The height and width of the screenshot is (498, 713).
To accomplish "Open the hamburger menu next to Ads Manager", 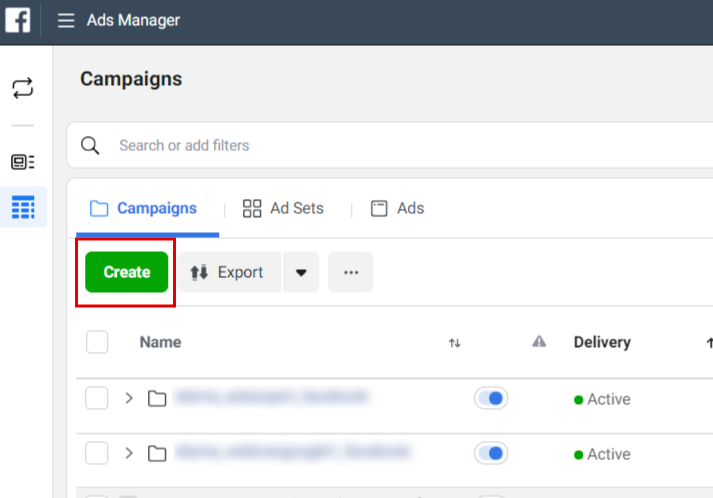I will (x=66, y=20).
